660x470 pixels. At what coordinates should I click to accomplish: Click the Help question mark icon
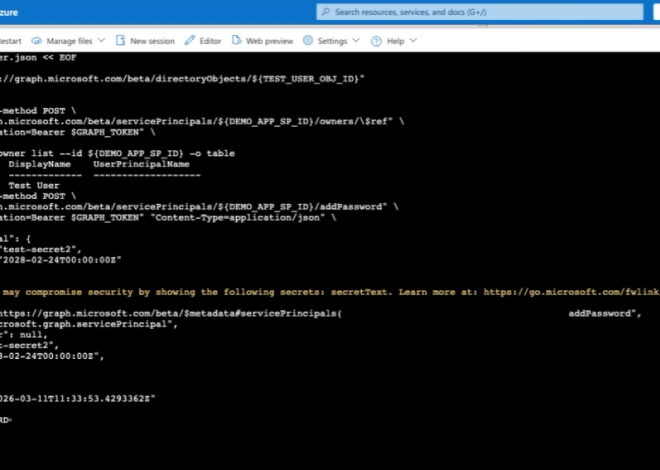coord(376,41)
